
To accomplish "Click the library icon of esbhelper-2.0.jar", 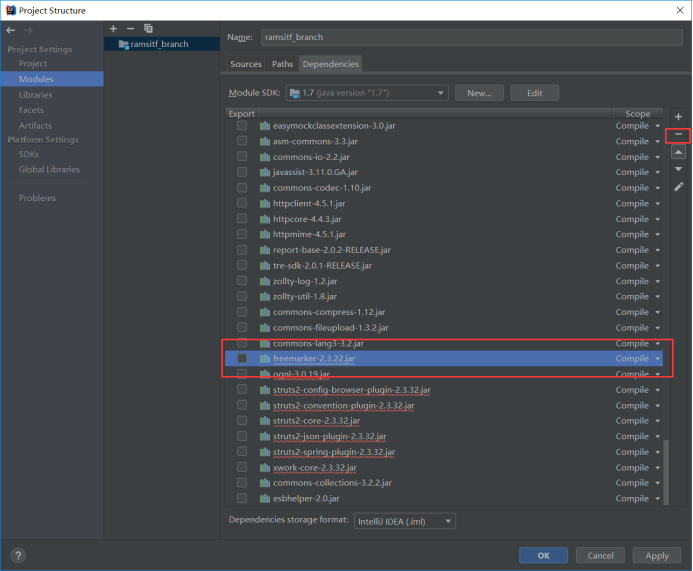I will coord(265,499).
